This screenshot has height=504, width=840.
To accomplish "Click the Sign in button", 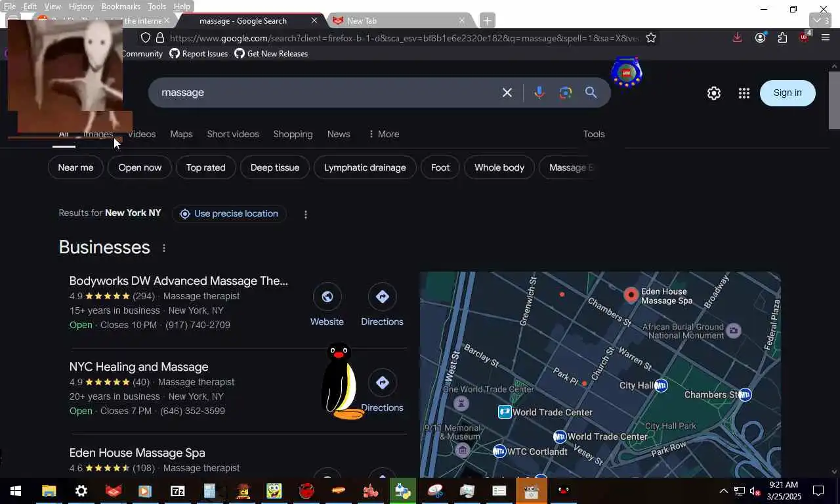I will point(787,93).
